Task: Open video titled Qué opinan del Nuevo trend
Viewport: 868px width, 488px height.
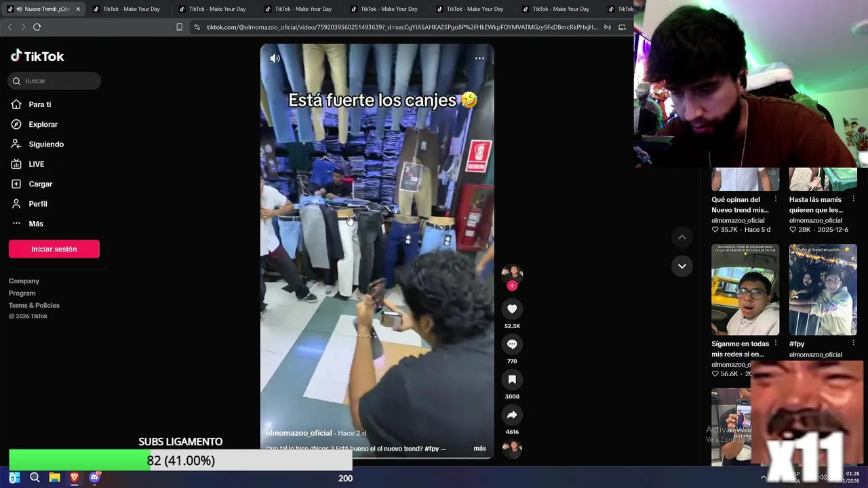Action: pyautogui.click(x=740, y=205)
